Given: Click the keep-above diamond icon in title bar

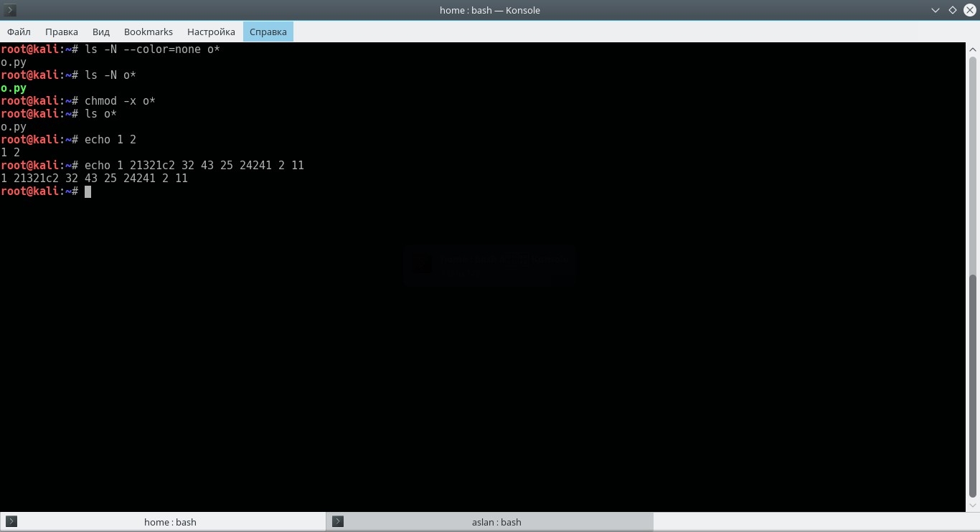Looking at the screenshot, I should pos(953,10).
